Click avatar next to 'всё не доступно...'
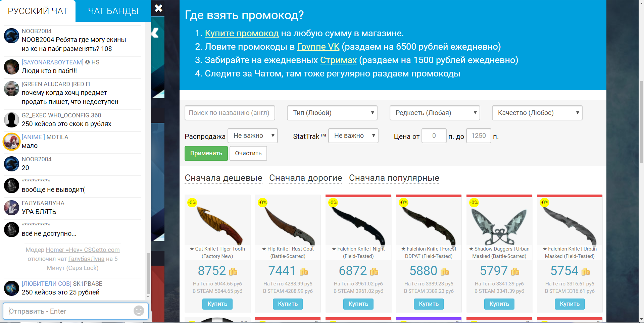 coord(11,229)
